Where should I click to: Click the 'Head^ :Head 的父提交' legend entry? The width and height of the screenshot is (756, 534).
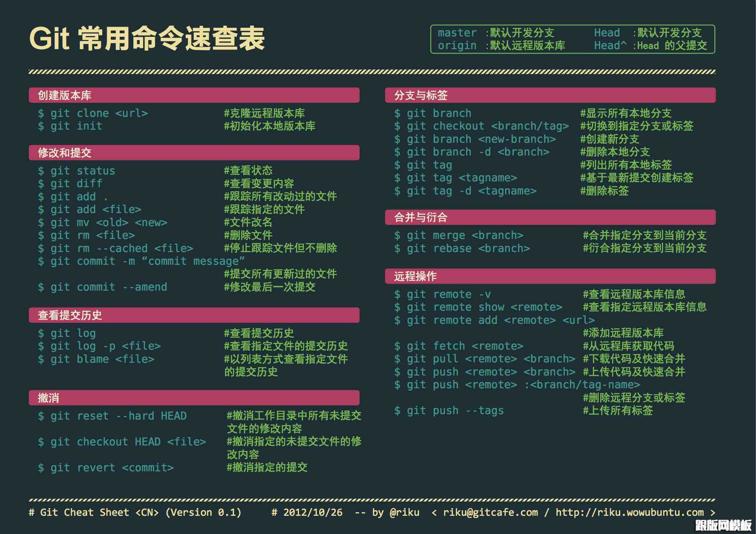pos(651,46)
